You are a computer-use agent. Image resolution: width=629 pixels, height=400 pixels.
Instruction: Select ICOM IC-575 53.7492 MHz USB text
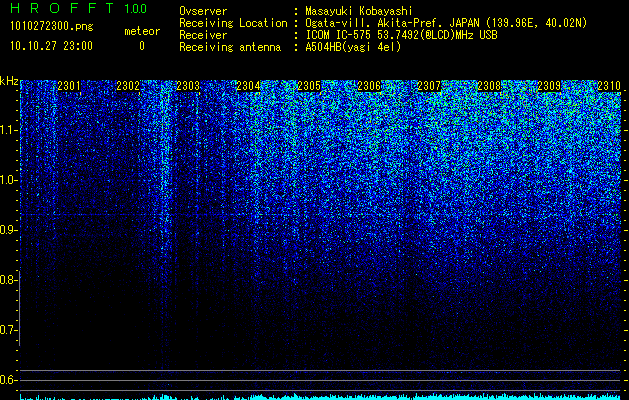402,35
